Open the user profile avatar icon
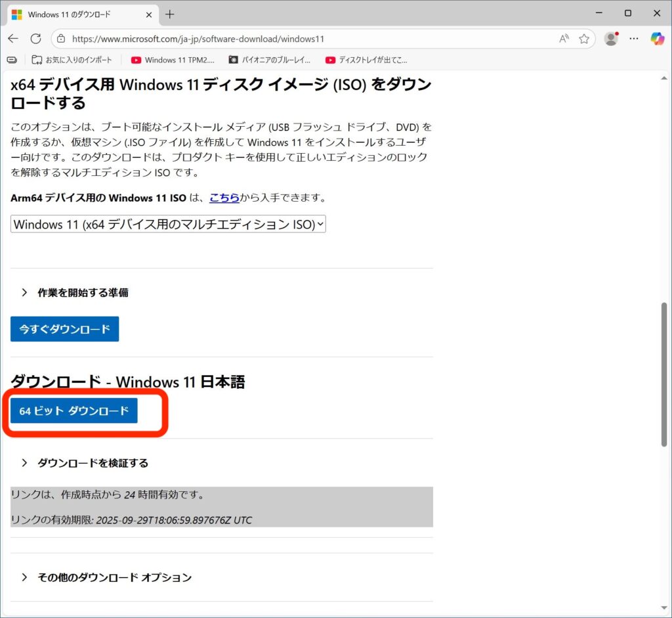The image size is (672, 618). pyautogui.click(x=611, y=39)
